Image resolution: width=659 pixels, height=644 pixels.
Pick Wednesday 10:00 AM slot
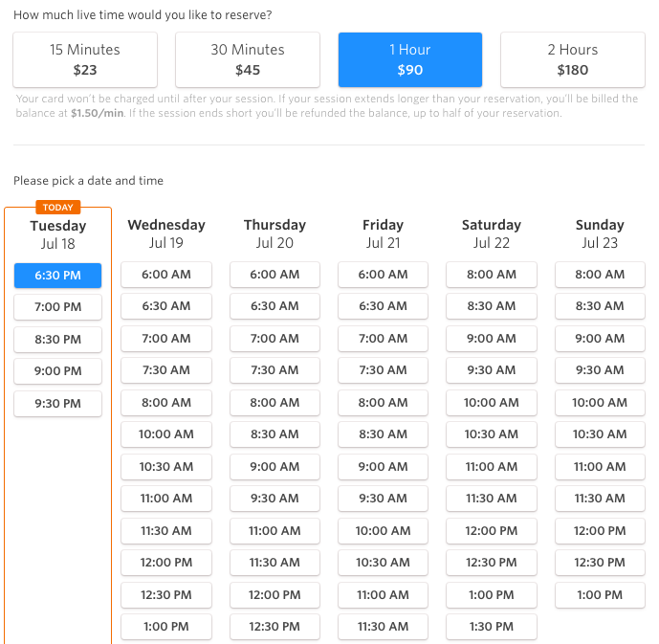[166, 434]
